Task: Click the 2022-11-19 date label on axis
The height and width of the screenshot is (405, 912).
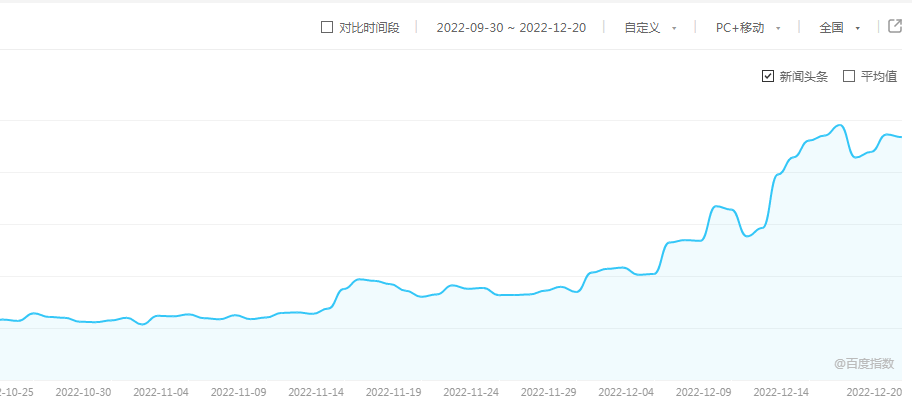Action: pyautogui.click(x=393, y=392)
